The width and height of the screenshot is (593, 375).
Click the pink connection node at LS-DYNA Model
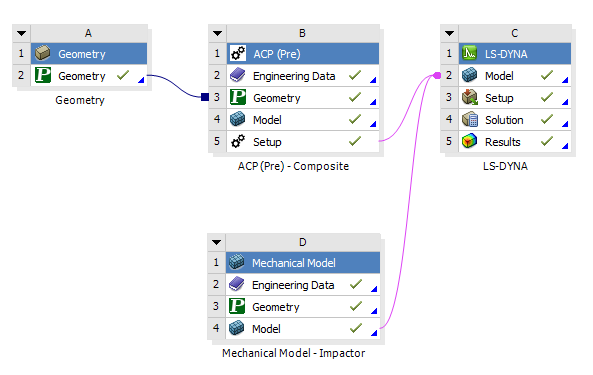(437, 76)
